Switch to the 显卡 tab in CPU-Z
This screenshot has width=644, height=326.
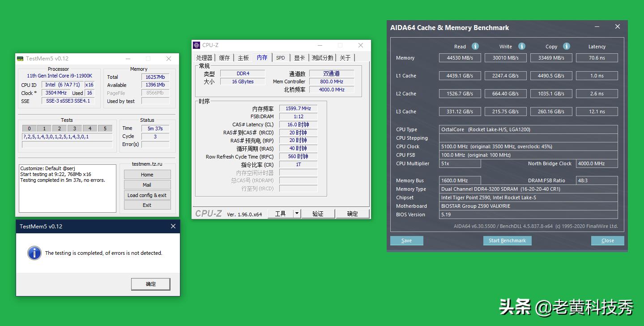point(299,58)
